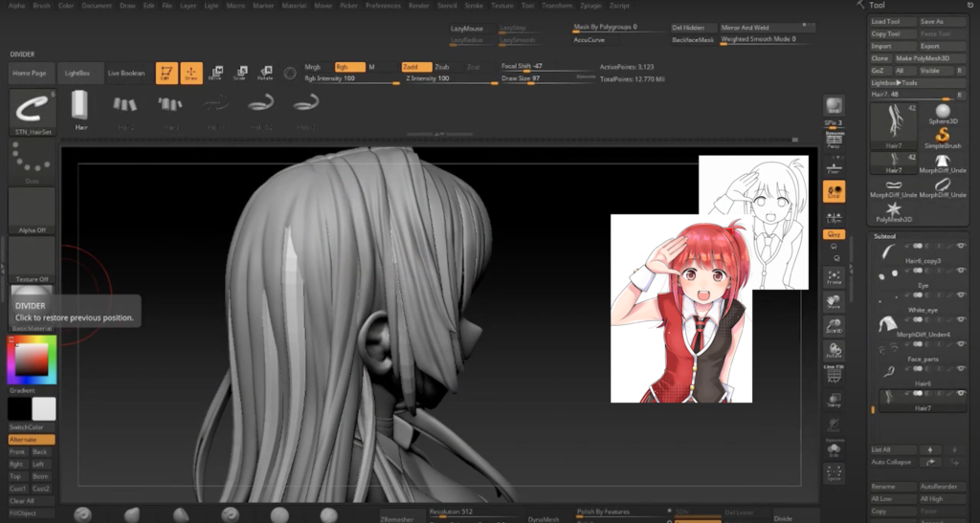The image size is (980, 523).
Task: Collapse the Tool palette header
Action: click(878, 5)
